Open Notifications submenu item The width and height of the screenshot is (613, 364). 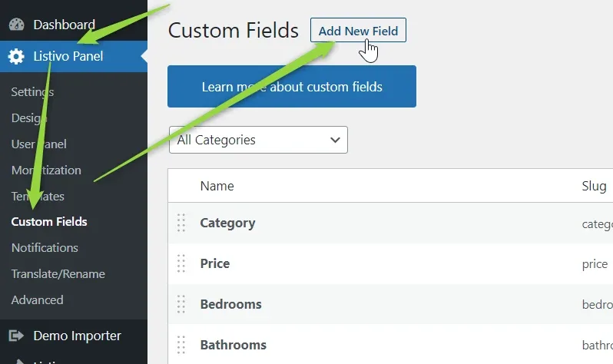click(45, 248)
